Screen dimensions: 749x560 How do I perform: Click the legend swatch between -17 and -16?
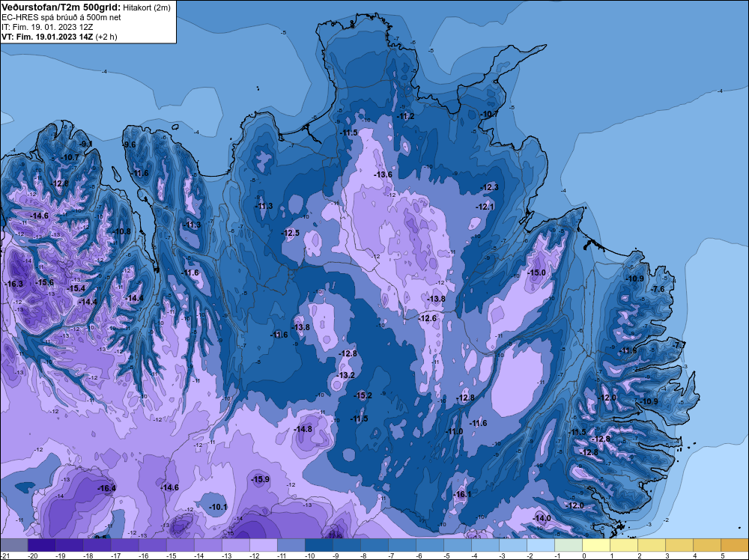[x=124, y=545]
